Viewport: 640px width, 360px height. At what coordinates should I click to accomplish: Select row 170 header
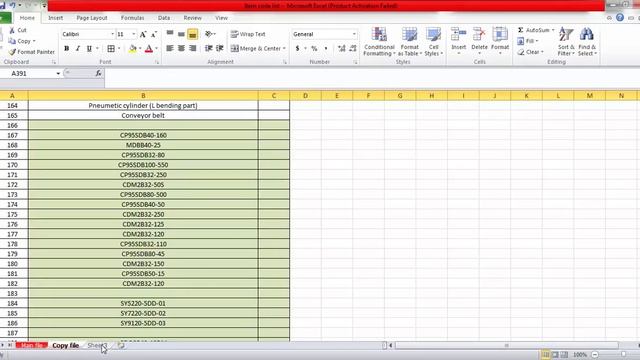coord(13,165)
